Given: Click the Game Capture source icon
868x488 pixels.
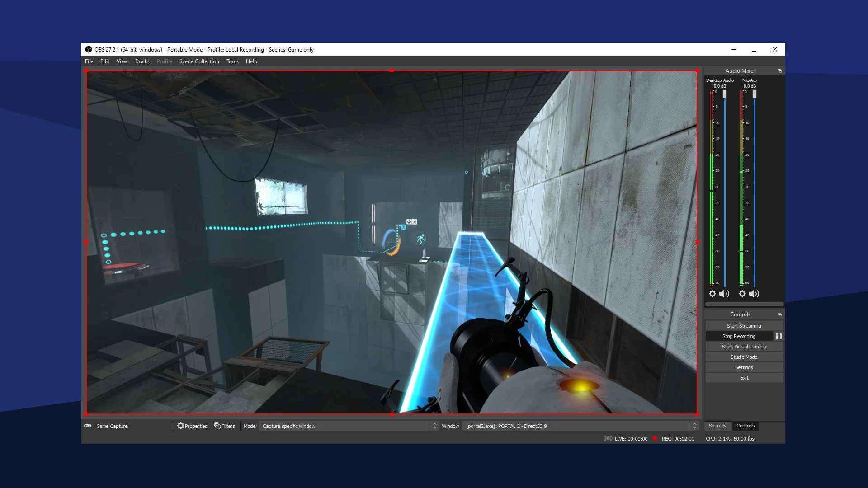Looking at the screenshot, I should click(89, 426).
